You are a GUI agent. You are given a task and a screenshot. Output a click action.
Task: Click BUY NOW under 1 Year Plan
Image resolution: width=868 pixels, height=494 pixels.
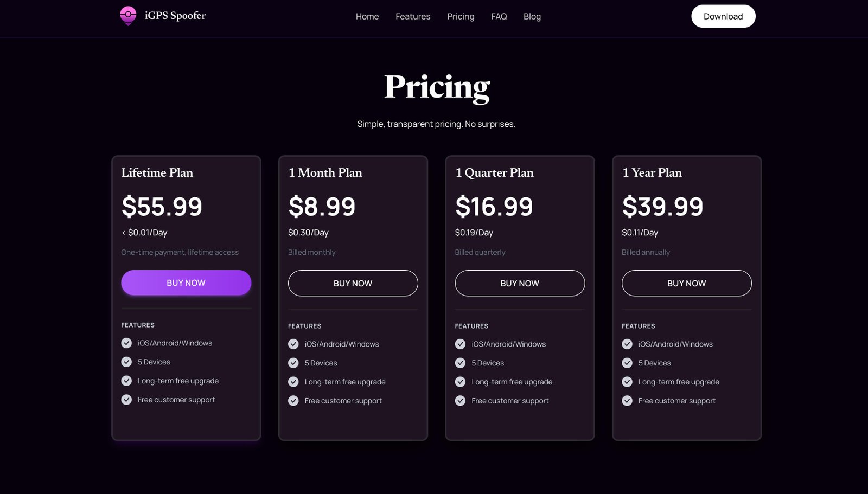(x=687, y=284)
